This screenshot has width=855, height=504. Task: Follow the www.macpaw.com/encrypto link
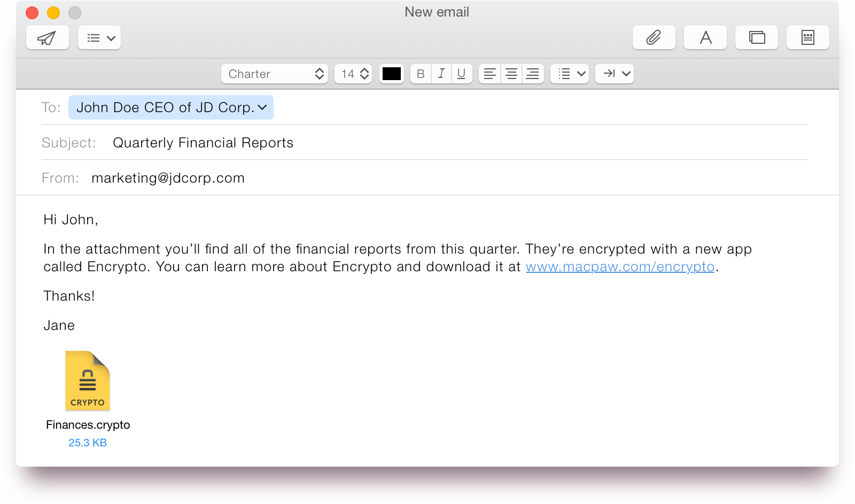(620, 266)
